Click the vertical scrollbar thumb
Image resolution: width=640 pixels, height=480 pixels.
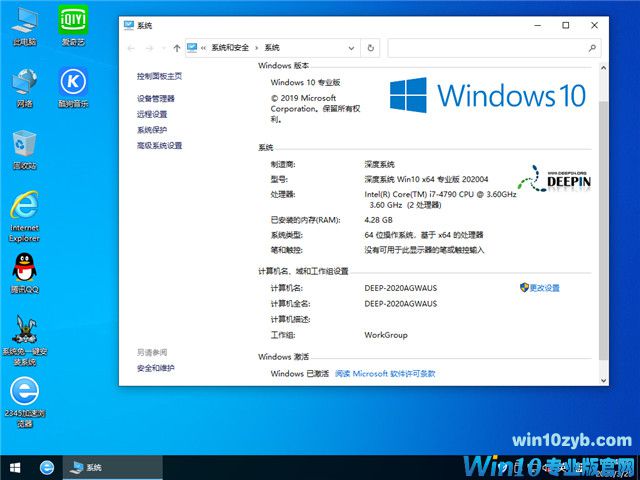(x=603, y=231)
